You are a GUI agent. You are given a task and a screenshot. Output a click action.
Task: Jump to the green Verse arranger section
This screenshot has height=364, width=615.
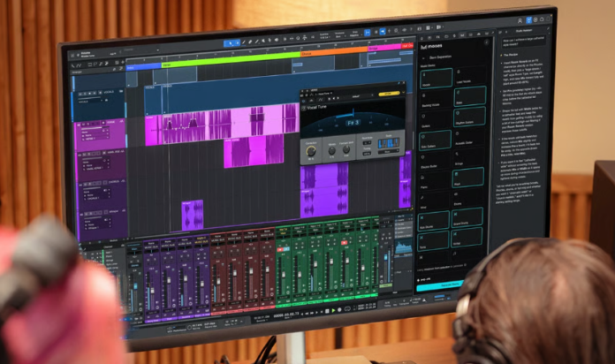click(x=232, y=59)
